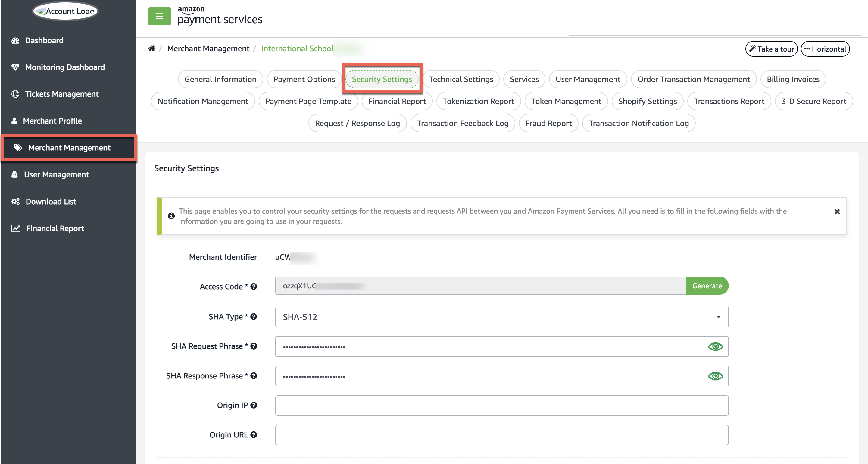Image resolution: width=868 pixels, height=464 pixels.
Task: Open the Request / Response Log tab
Action: tap(357, 123)
